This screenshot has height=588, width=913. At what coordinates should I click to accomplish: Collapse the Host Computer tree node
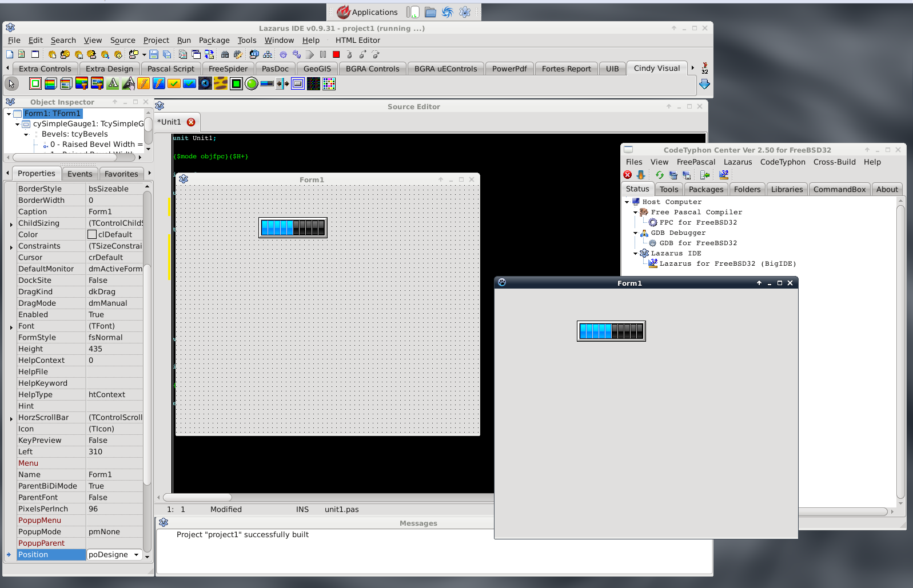pos(627,202)
